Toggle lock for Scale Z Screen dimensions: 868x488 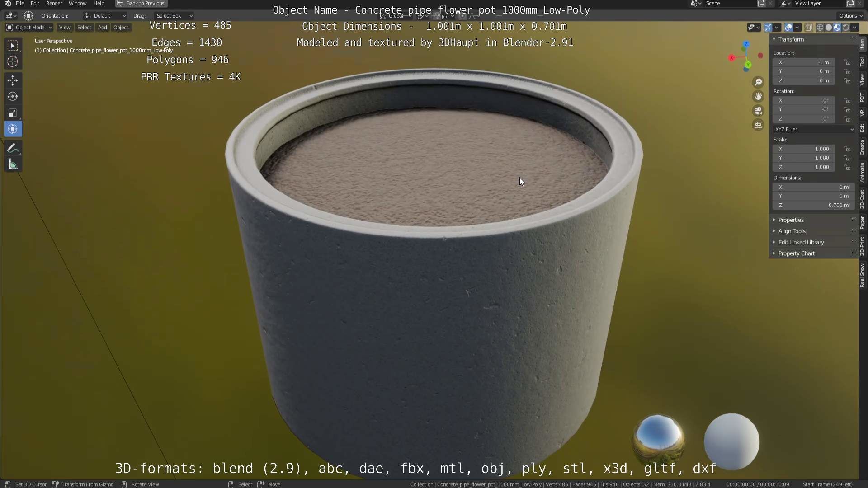tap(847, 167)
